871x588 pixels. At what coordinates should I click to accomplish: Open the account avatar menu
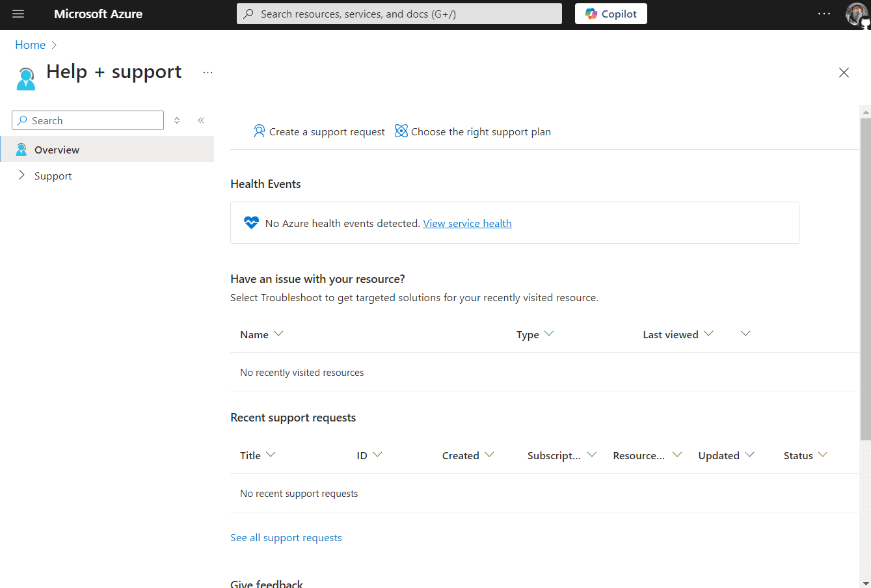point(856,14)
